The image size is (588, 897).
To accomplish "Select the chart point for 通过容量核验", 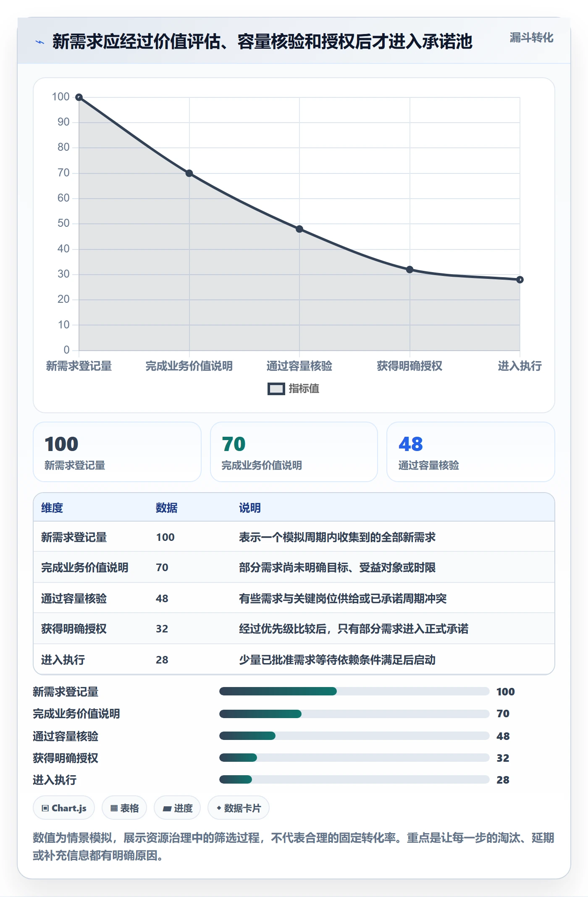I will pos(299,229).
